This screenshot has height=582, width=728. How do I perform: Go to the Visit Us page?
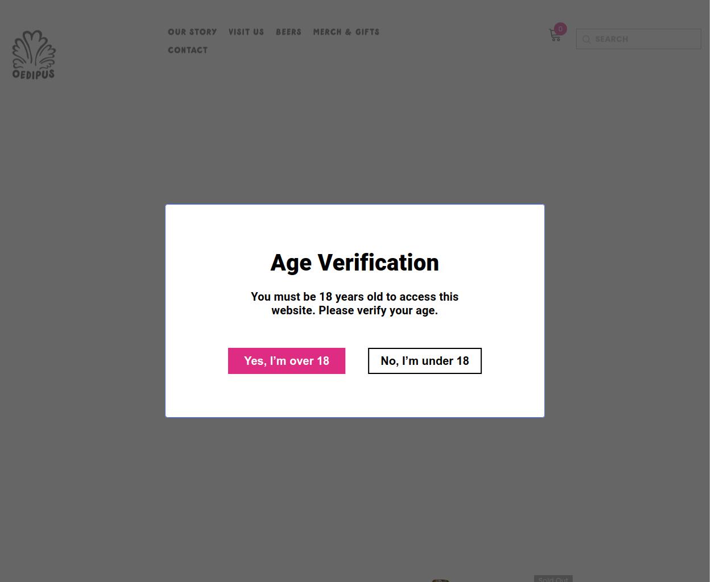point(246,32)
